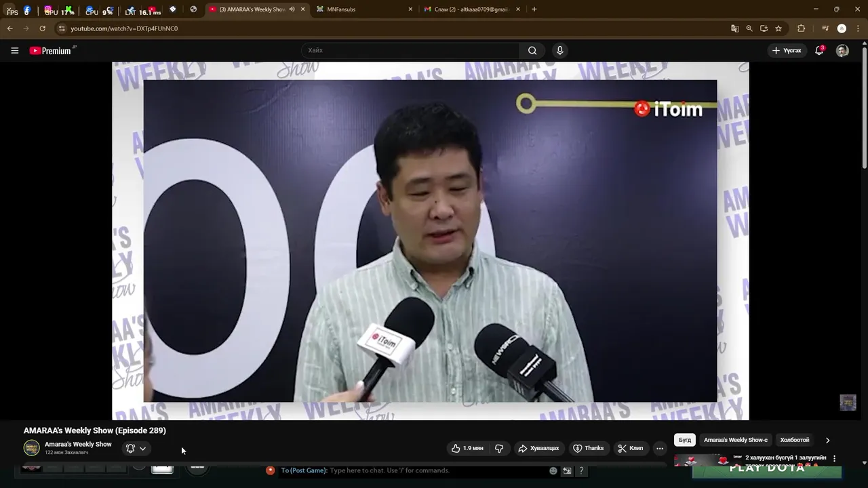Open Chrome zoom magnifier indicator
868x488 pixels.
(x=749, y=28)
